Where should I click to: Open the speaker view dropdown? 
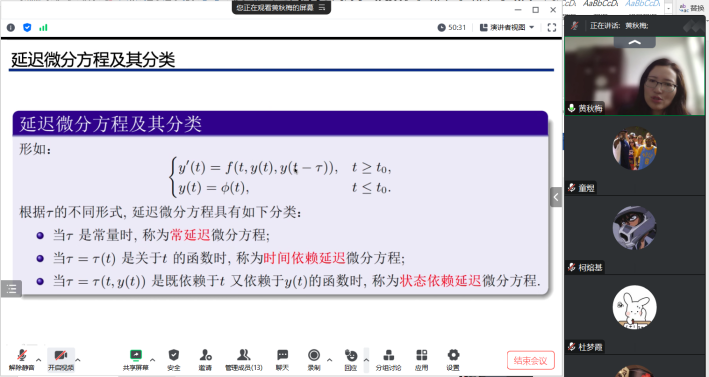point(507,28)
